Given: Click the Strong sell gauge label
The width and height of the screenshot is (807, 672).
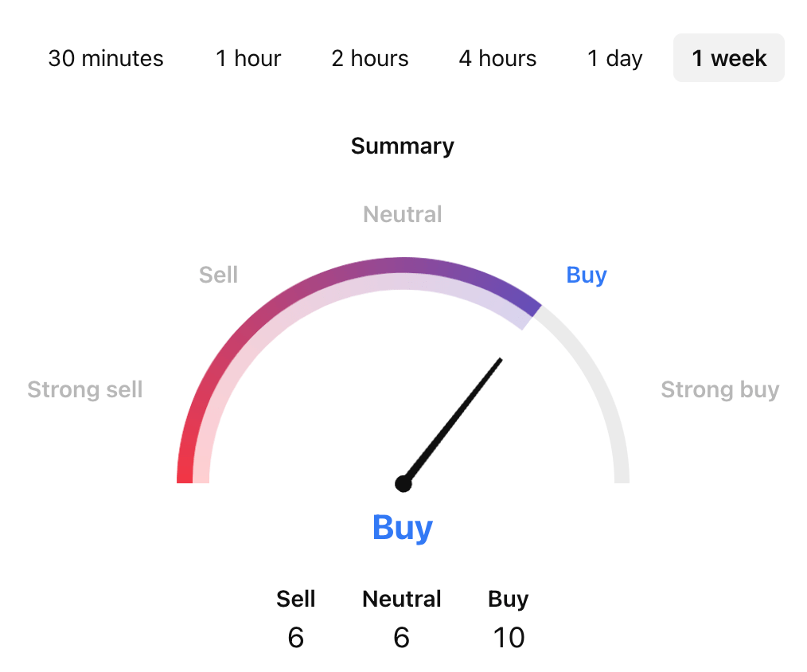Looking at the screenshot, I should [85, 389].
